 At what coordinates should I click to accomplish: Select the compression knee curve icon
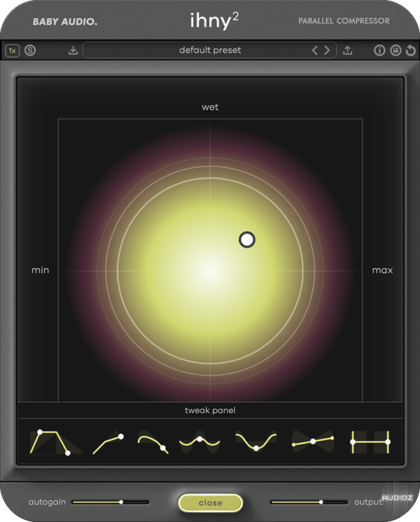[108, 443]
